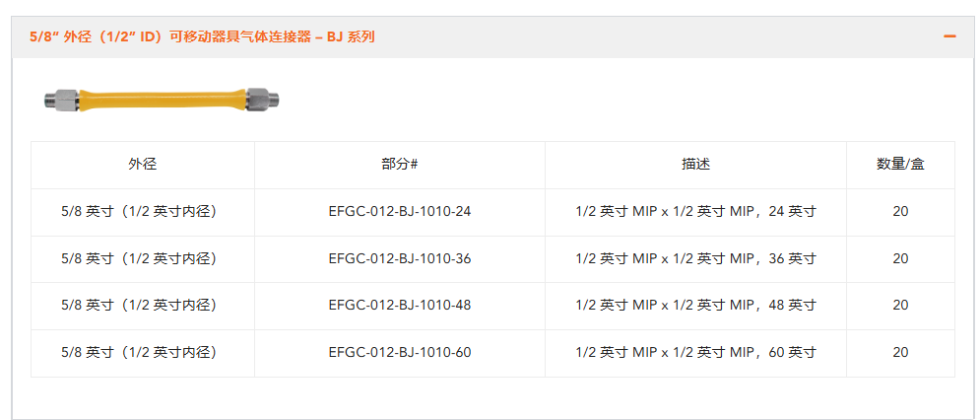Click the BJ 系列 accordion header title

tap(202, 36)
